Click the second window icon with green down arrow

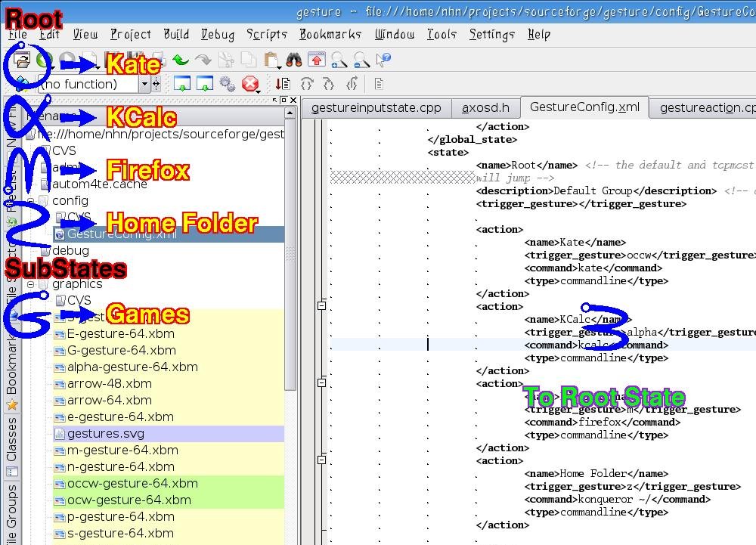(204, 84)
